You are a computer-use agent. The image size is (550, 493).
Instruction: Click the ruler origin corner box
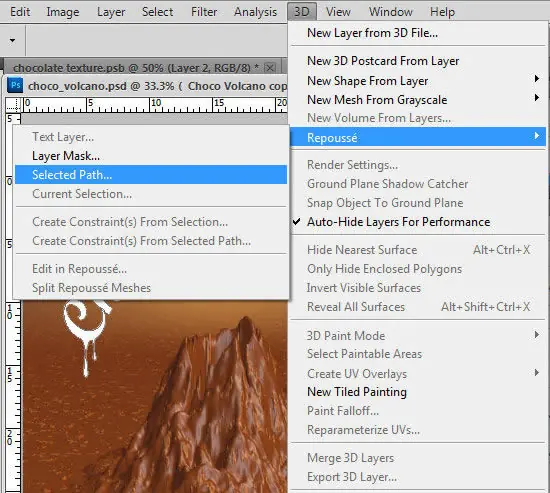coord(13,105)
